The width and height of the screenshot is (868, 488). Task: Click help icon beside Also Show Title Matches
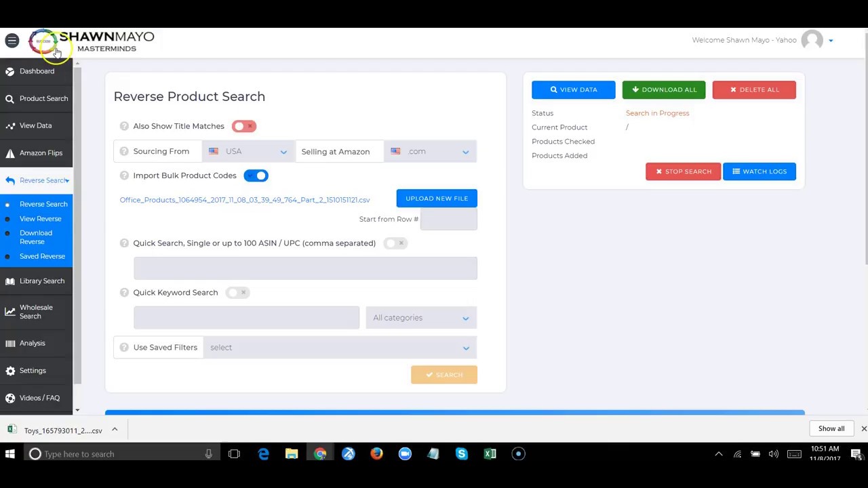(x=124, y=126)
